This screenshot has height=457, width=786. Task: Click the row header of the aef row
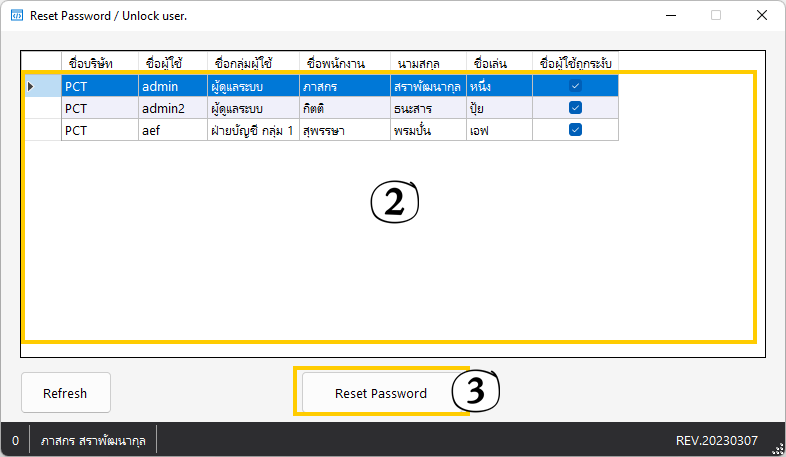tap(41, 130)
